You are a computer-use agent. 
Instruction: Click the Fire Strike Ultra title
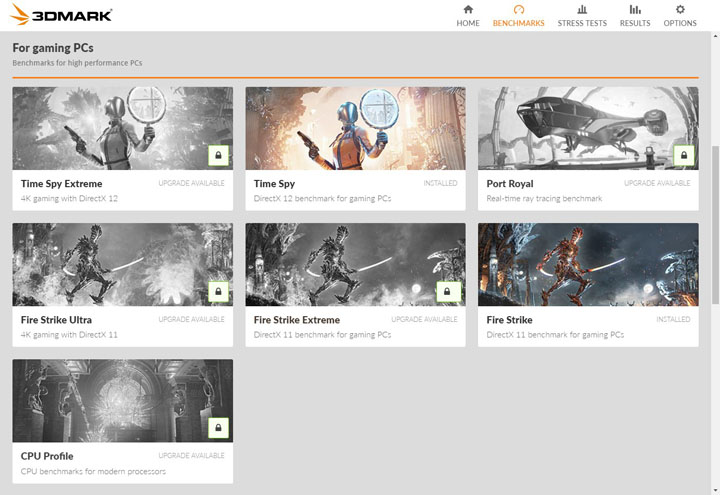click(56, 320)
